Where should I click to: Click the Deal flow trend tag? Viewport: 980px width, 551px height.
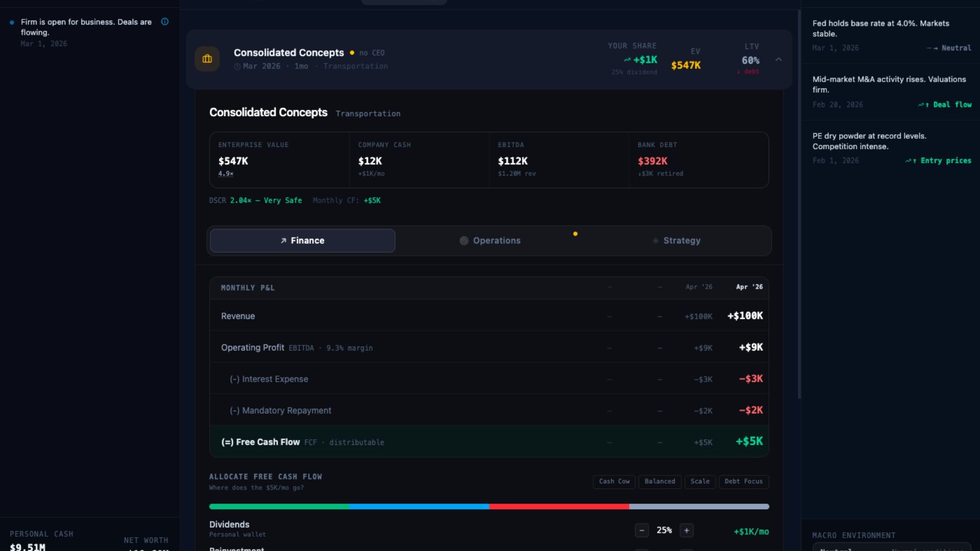coord(945,105)
